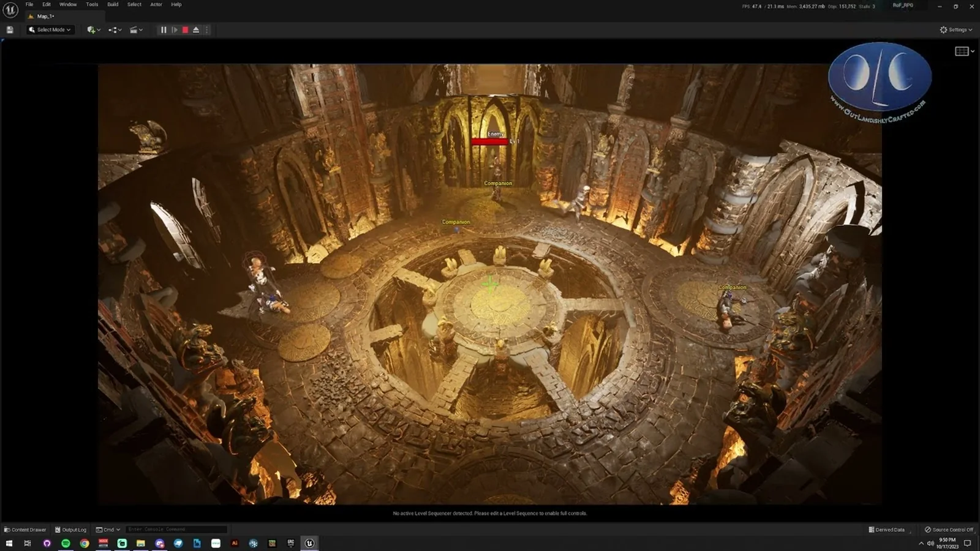Open Google Chrome from the taskbar
The height and width of the screenshot is (551, 980).
(x=85, y=543)
